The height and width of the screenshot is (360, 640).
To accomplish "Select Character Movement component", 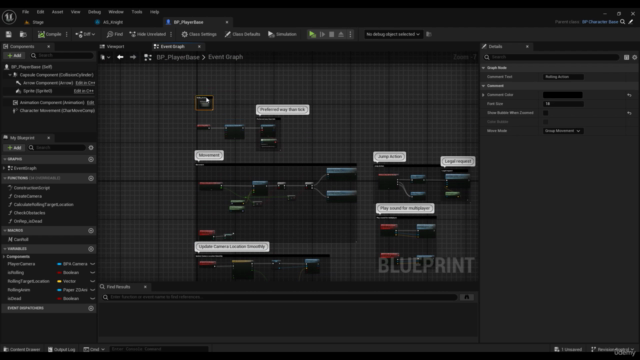I will pyautogui.click(x=57, y=111).
